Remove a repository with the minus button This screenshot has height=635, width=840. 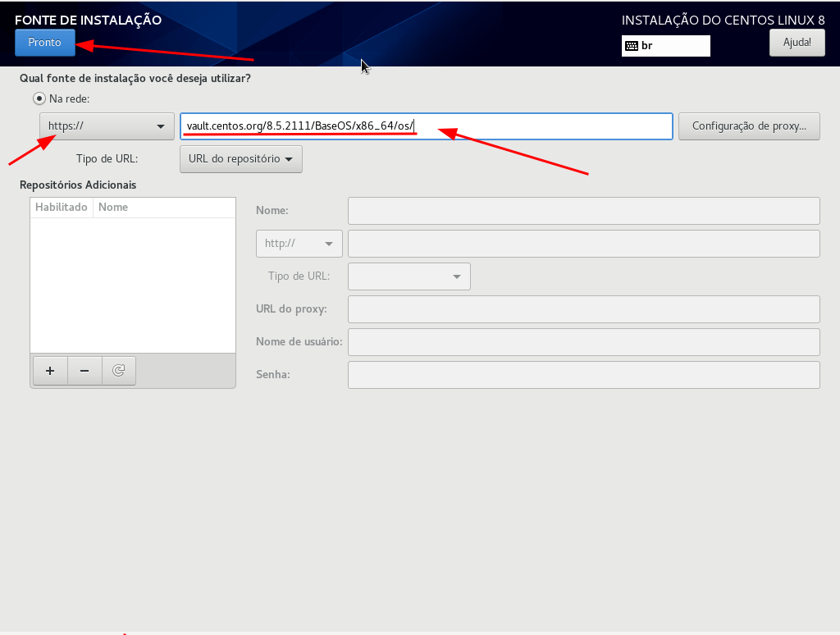pyautogui.click(x=84, y=371)
